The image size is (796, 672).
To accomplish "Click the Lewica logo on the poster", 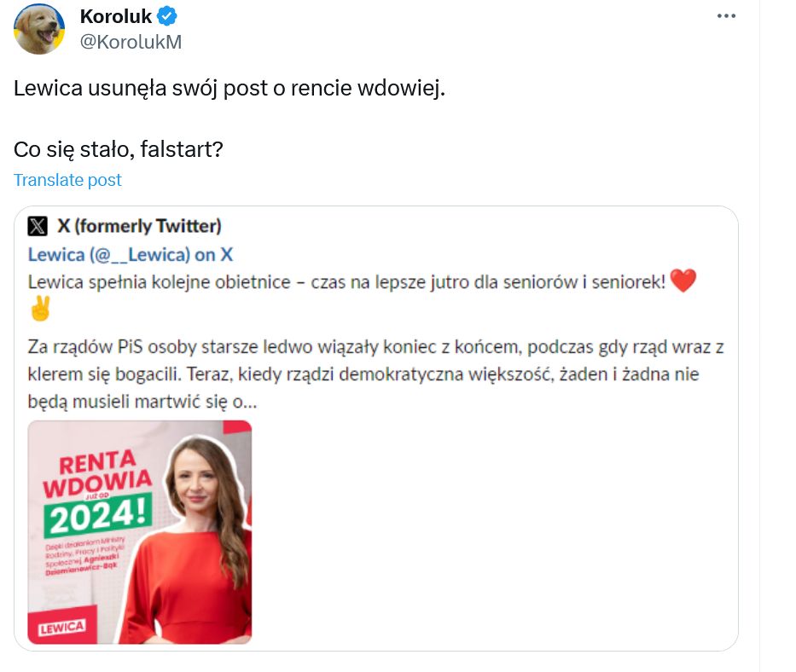I will click(60, 627).
